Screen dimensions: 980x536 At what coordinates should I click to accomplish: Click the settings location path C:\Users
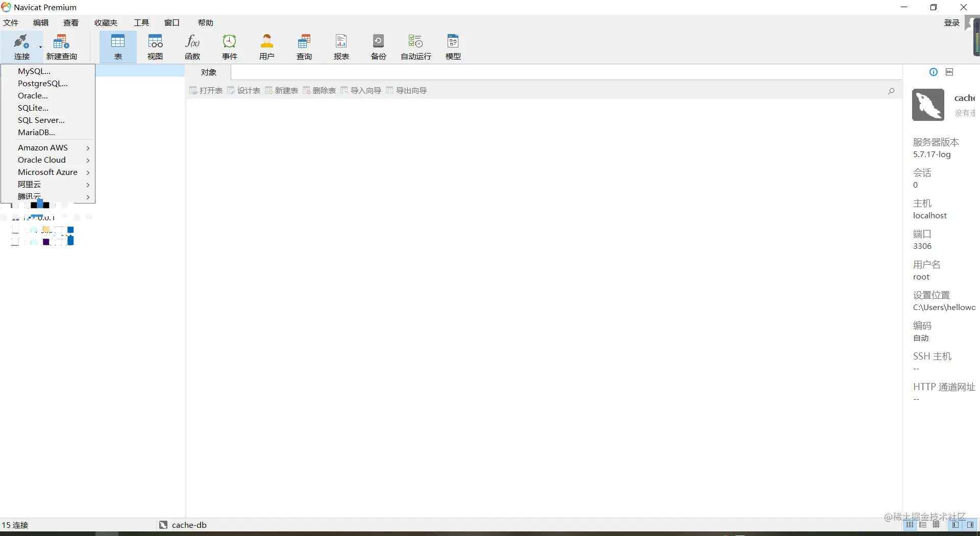944,308
